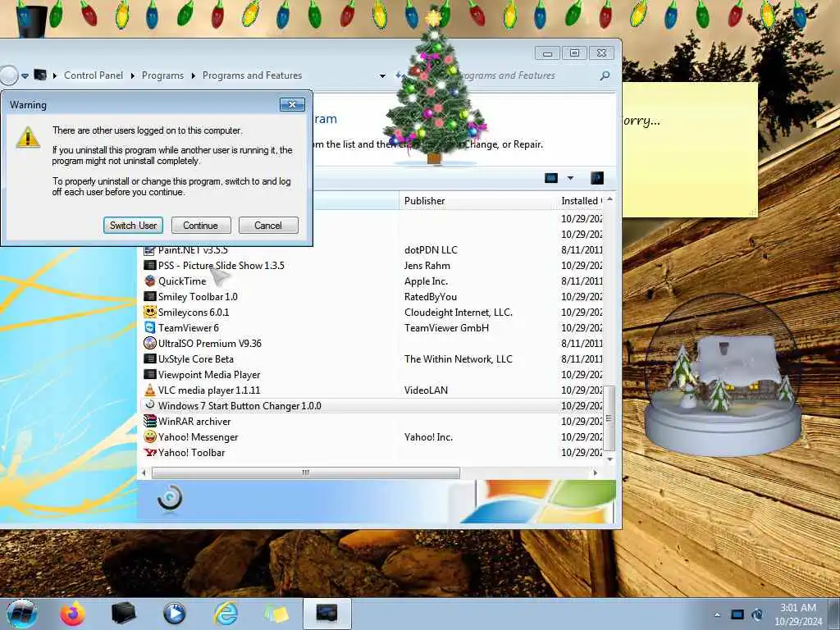This screenshot has width=840, height=630.
Task: Click the vertical scrollbar up arrow
Action: click(609, 199)
